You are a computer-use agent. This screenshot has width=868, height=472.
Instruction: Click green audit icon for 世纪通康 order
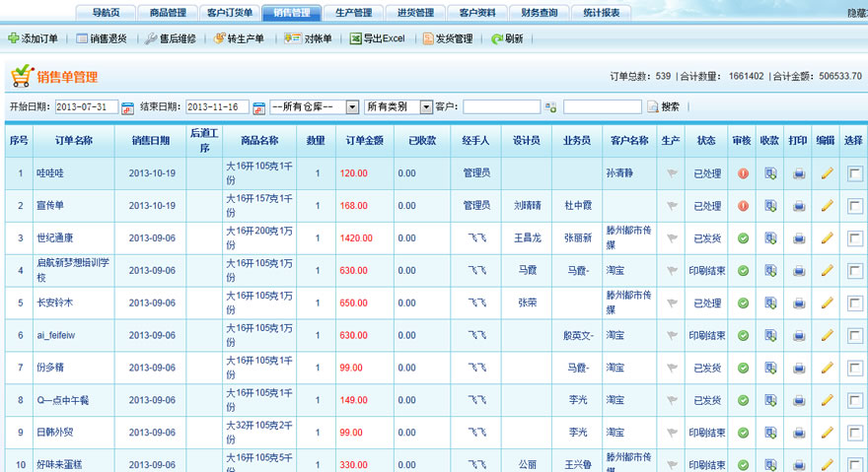743,238
